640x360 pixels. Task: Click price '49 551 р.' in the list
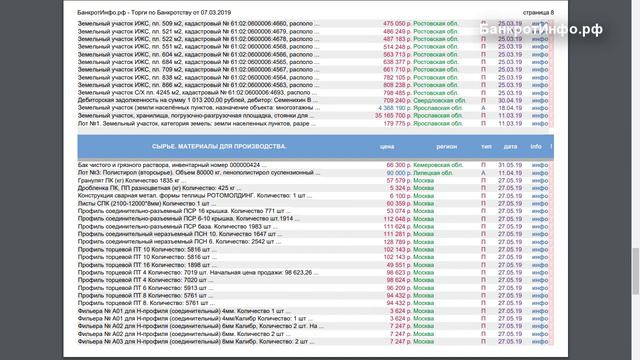tap(399, 265)
